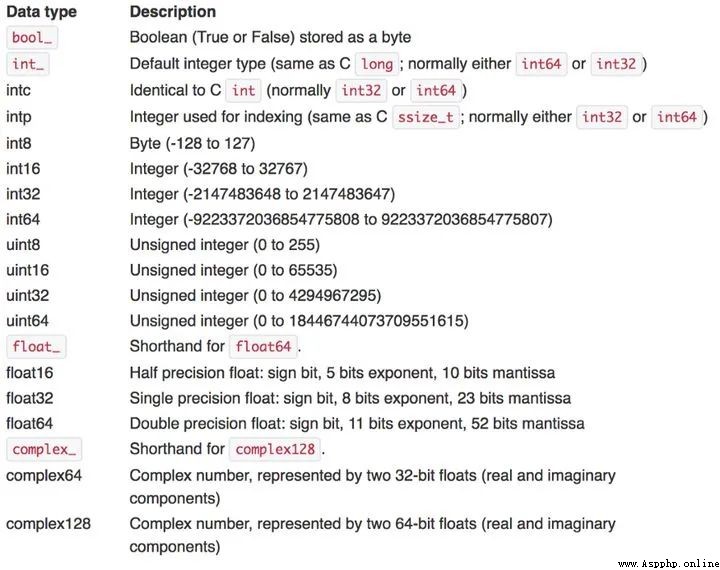Click the bool_ data type link
720x570 pixels.
tap(32, 38)
